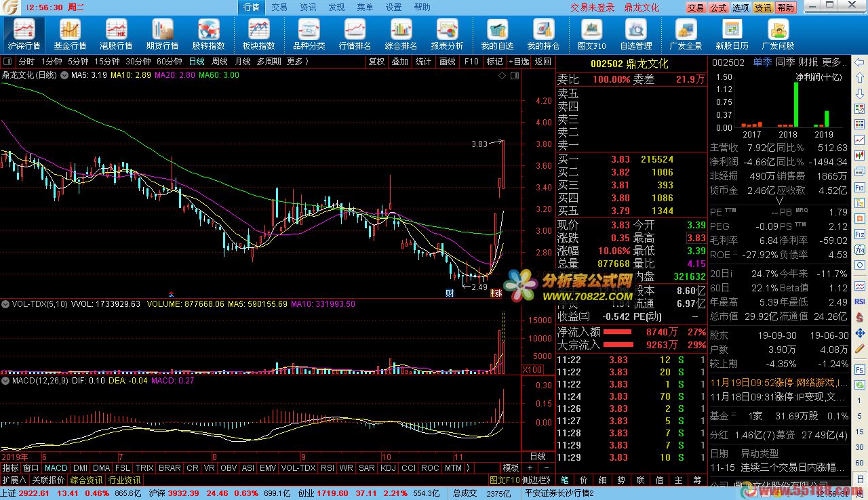Open the 设置 menu
868x500 pixels.
[x=393, y=7]
